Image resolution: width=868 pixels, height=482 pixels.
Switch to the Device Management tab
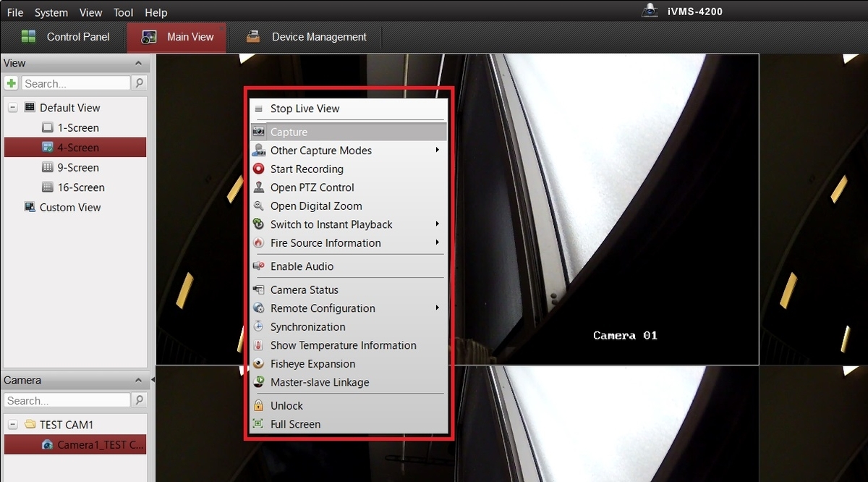[306, 37]
